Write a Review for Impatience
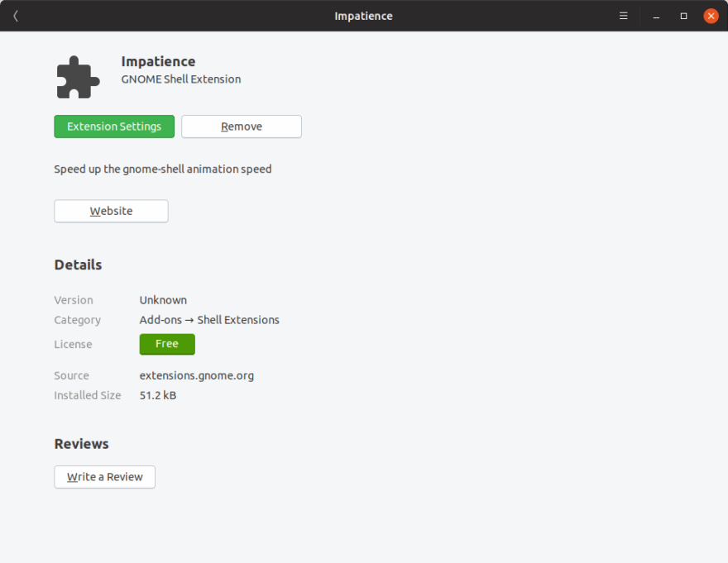The image size is (728, 563). point(104,477)
